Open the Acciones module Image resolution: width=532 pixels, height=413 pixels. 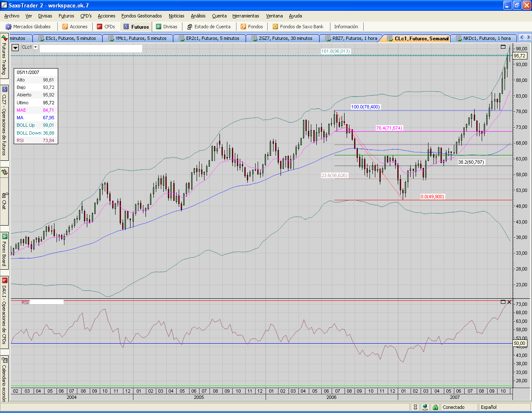point(75,27)
